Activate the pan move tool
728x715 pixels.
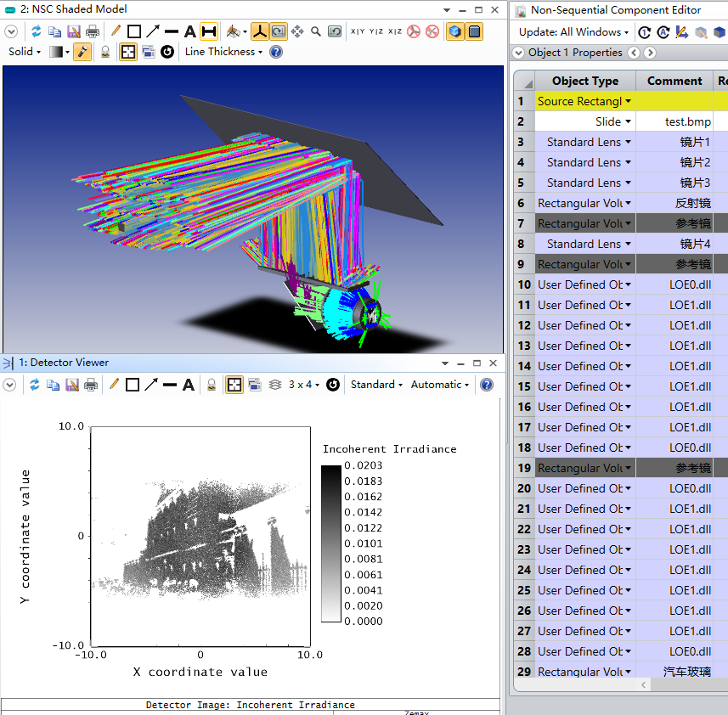297,31
